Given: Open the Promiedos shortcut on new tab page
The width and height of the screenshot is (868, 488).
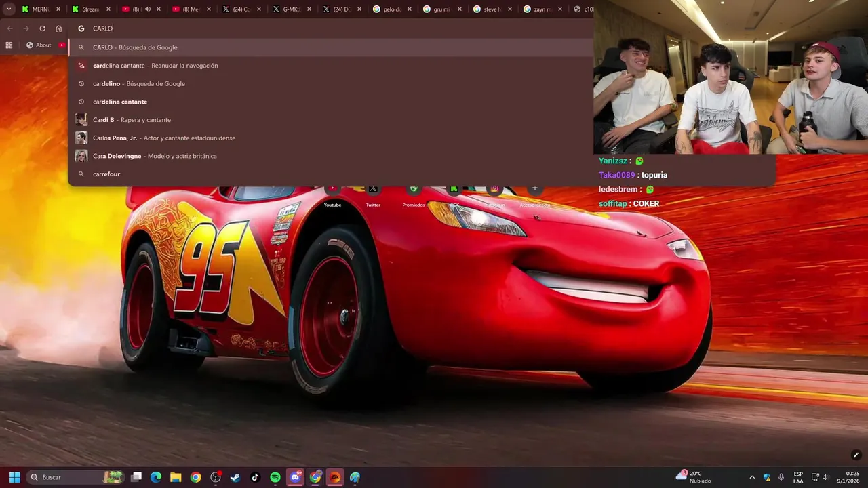Looking at the screenshot, I should 414,196.
